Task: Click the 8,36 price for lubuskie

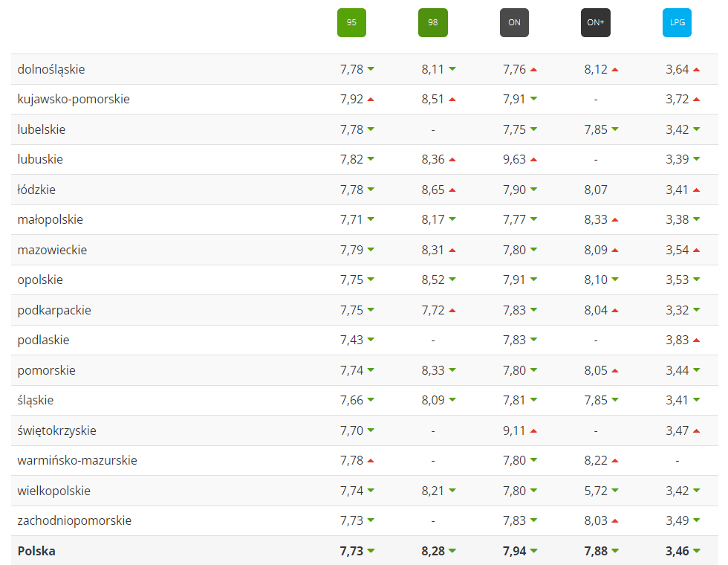Action: (432, 159)
